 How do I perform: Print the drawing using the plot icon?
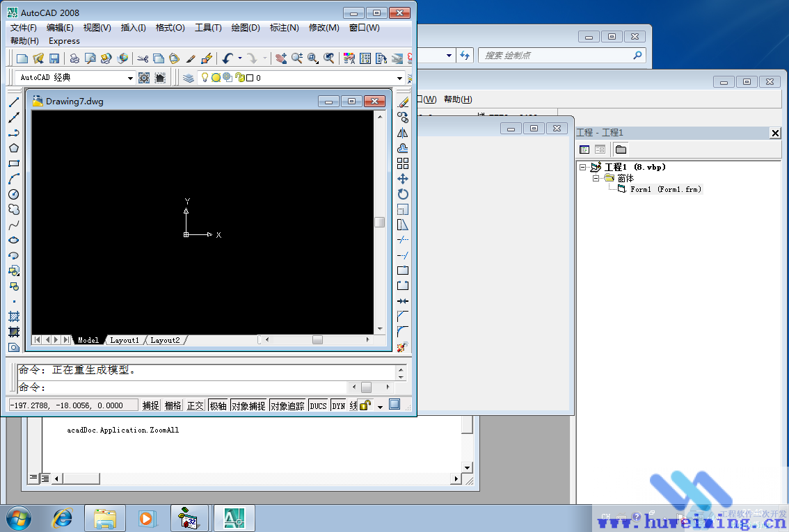74,59
